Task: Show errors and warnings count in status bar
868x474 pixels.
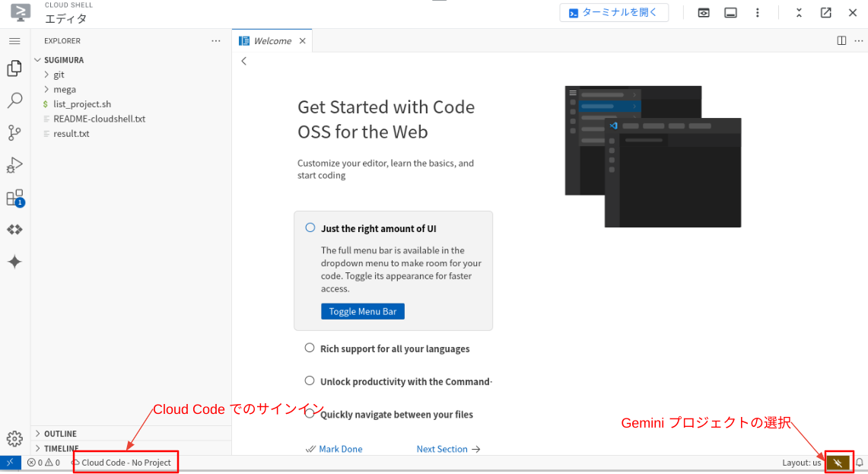Action: point(43,463)
